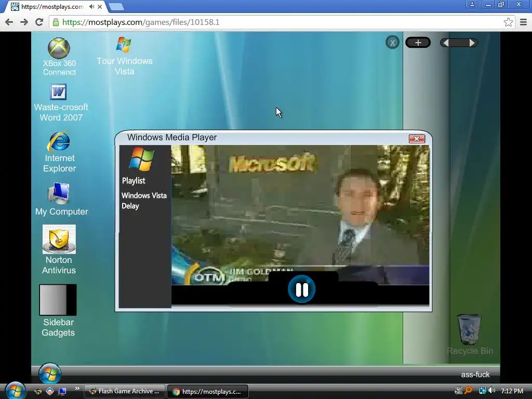The width and height of the screenshot is (532, 399).
Task: Open Waste-crosoft Word 2007 icon
Action: [x=61, y=103]
